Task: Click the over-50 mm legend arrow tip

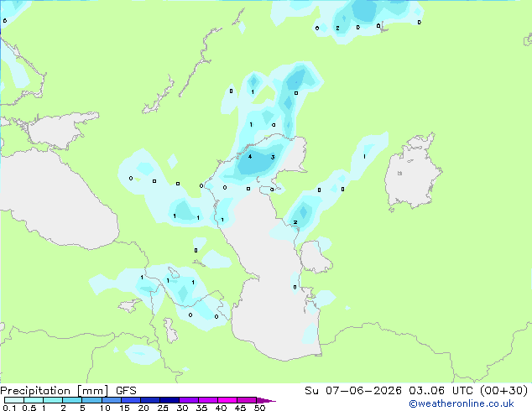Action: pyautogui.click(x=266, y=400)
